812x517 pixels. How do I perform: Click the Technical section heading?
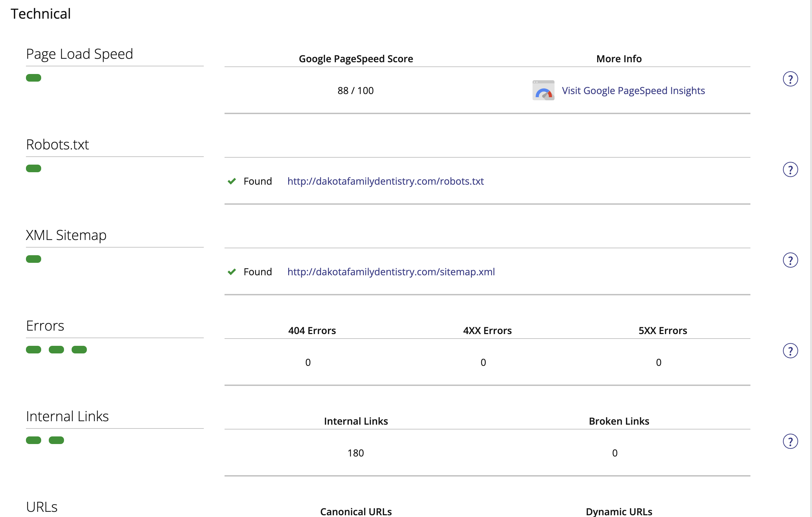(x=41, y=14)
